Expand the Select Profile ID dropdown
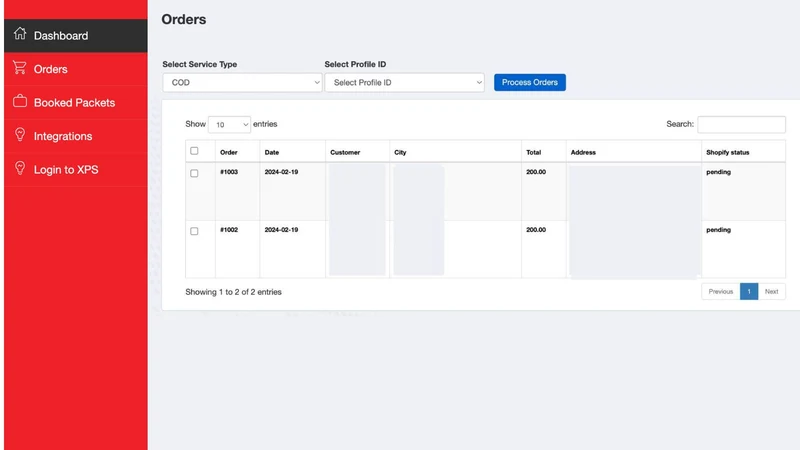800x450 pixels. 405,83
